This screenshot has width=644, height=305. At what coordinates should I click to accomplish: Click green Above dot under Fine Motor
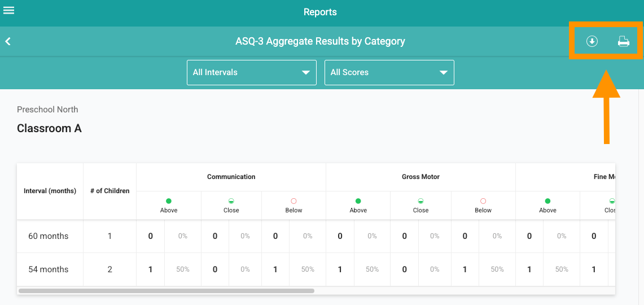pyautogui.click(x=547, y=201)
